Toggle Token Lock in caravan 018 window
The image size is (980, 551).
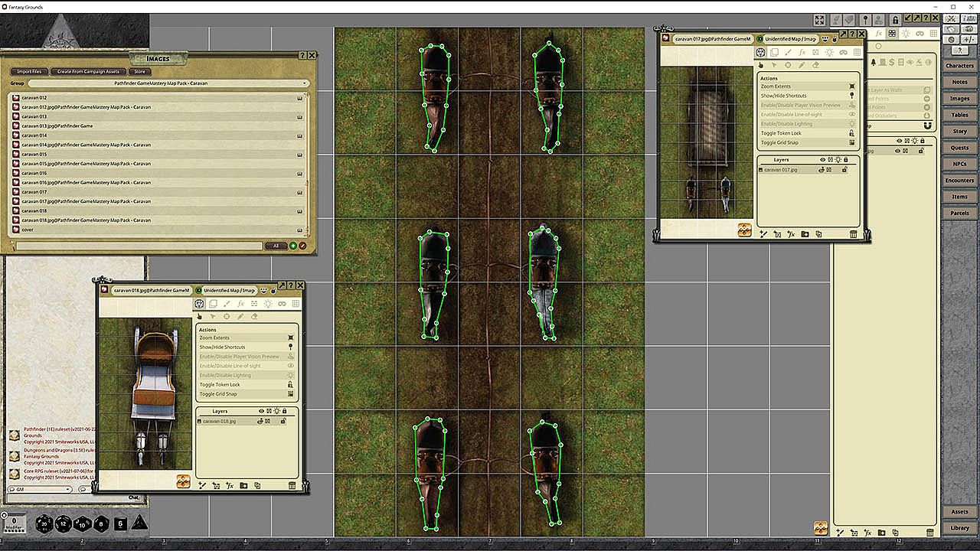click(x=247, y=385)
